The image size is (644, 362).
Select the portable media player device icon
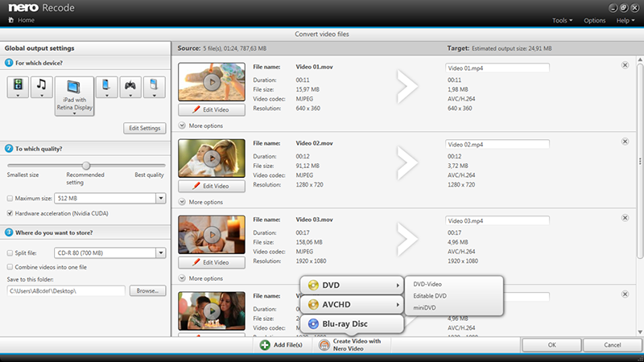click(154, 87)
